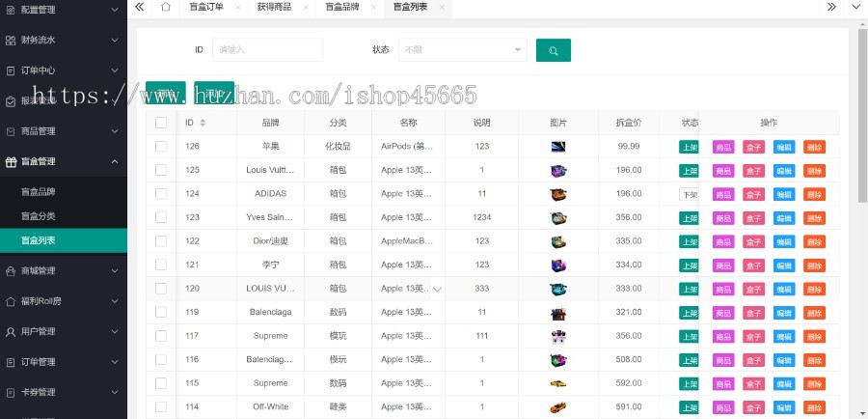Screen dimensions: 868x419
Task: Toggle the select-all checkbox in table header
Action: pyautogui.click(x=161, y=123)
